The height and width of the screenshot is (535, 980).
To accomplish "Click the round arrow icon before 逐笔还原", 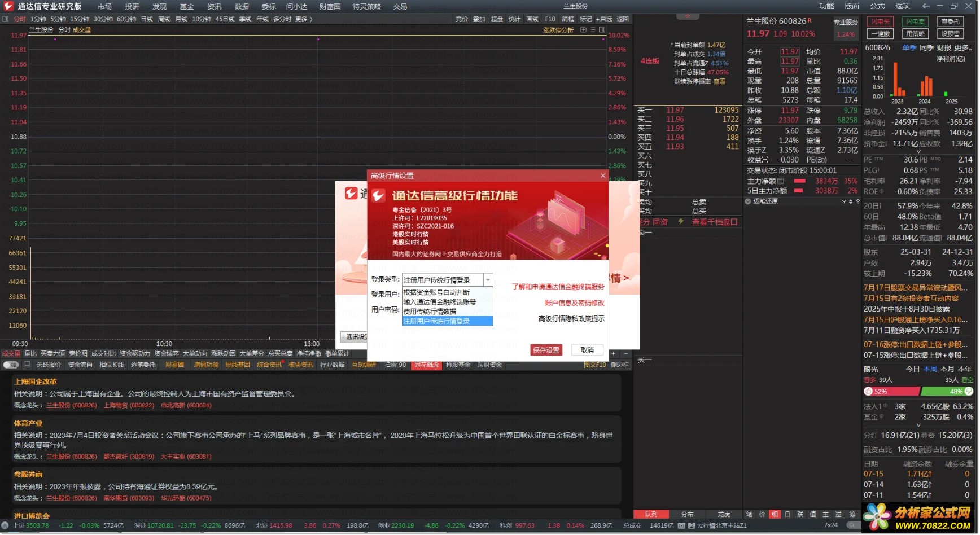I will coord(749,201).
